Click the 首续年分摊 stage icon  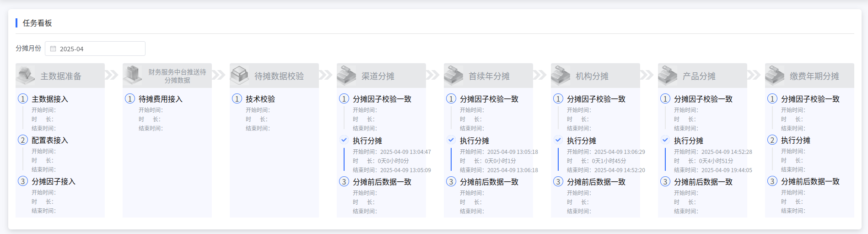[454, 76]
